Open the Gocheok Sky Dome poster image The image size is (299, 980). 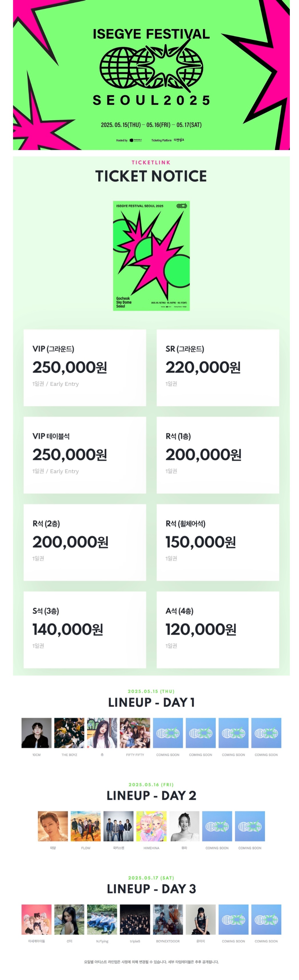(x=151, y=256)
